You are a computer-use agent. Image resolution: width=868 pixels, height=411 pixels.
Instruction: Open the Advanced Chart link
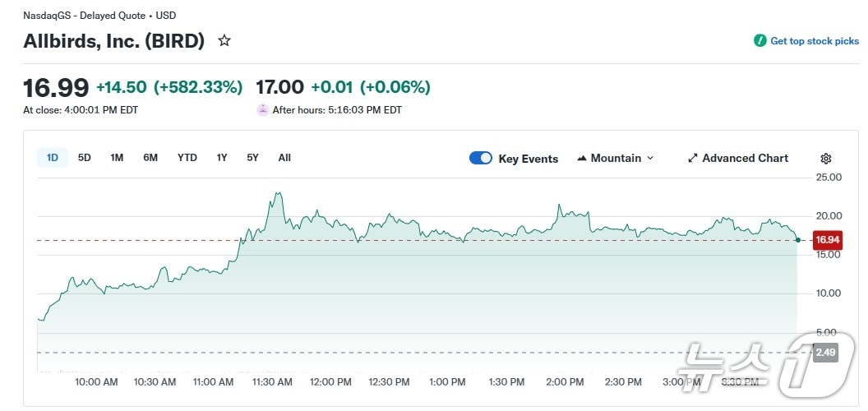745,159
